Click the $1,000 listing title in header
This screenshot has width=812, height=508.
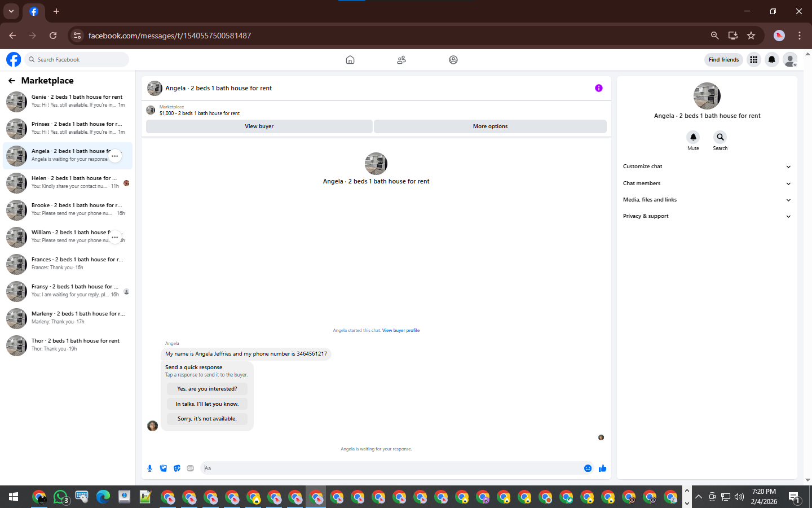[x=200, y=113]
